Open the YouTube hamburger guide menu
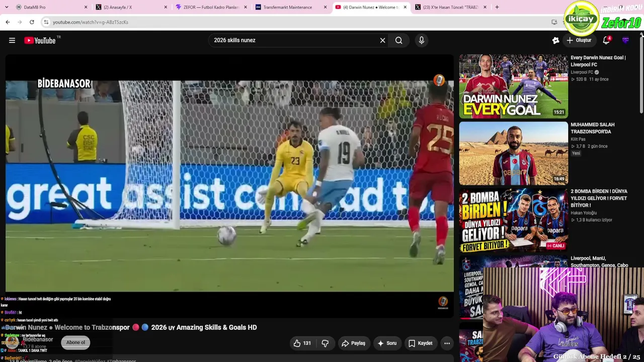Screen dimensions: 644x362 (x=12, y=40)
